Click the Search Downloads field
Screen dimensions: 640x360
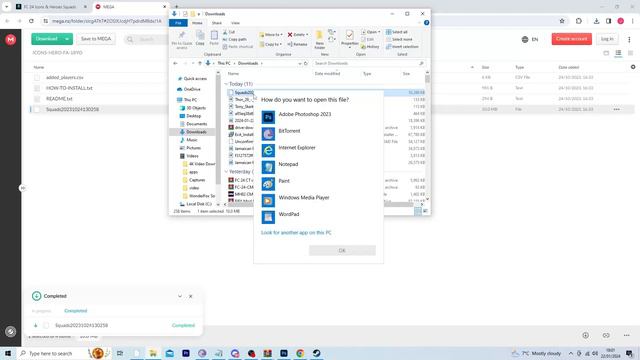(x=369, y=63)
